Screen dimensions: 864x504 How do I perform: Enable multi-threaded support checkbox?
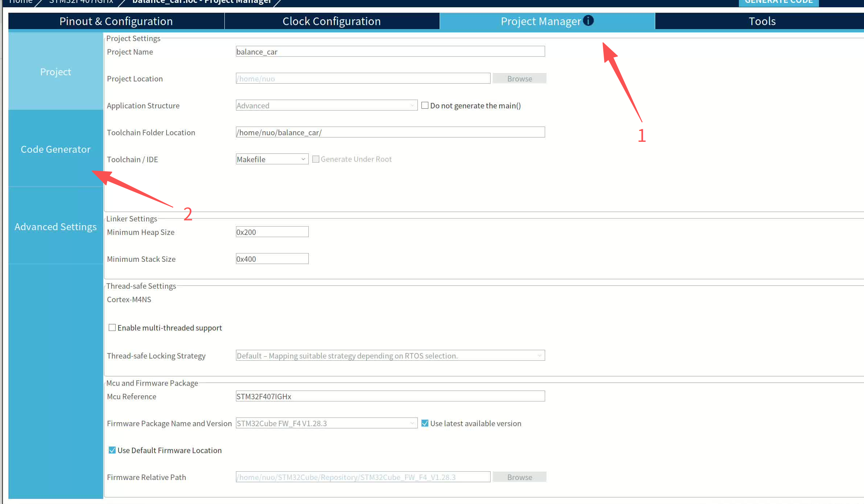(112, 327)
